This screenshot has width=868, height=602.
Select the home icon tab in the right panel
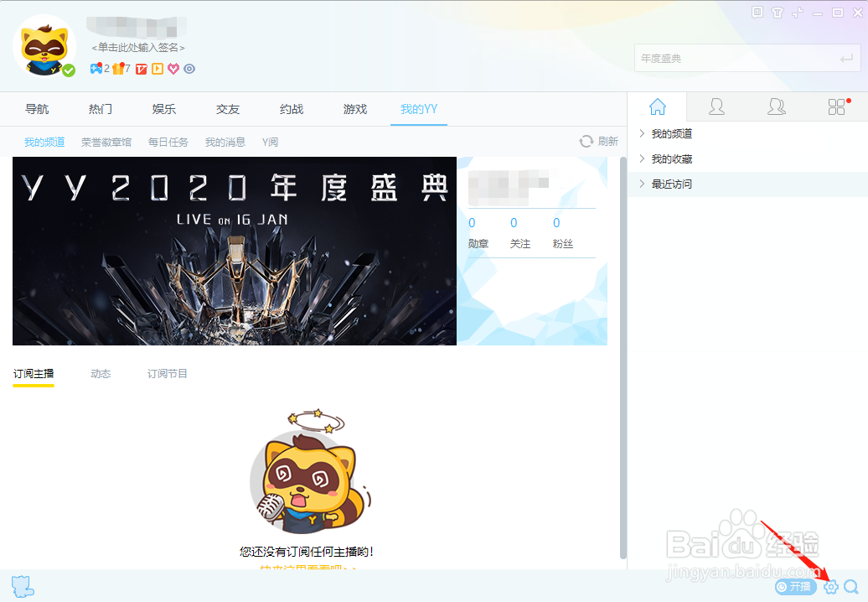(658, 106)
